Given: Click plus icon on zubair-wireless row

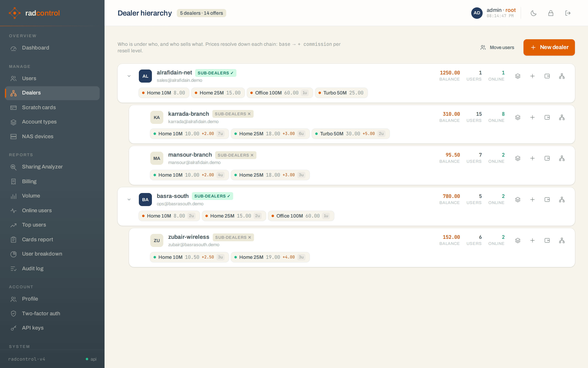Looking at the screenshot, I should click(532, 240).
